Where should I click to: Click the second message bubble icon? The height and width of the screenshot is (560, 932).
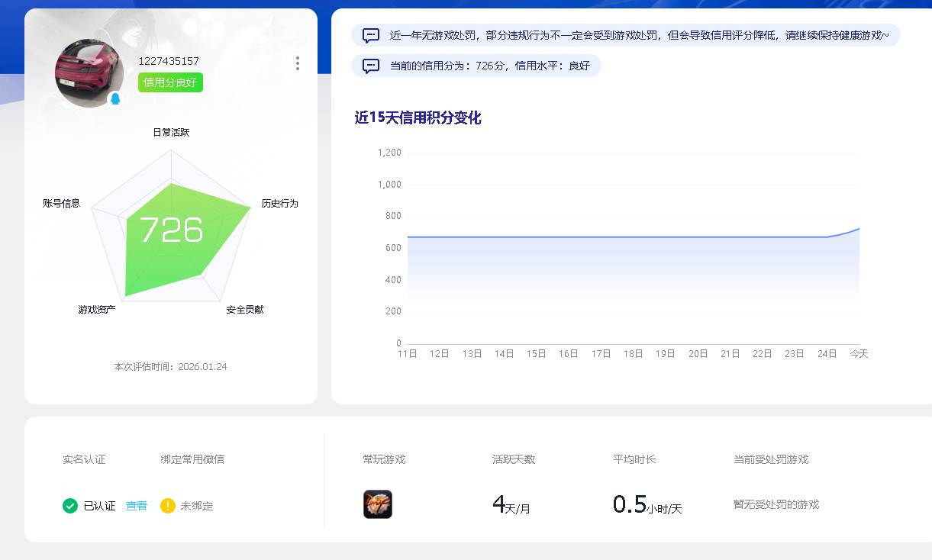pyautogui.click(x=371, y=66)
